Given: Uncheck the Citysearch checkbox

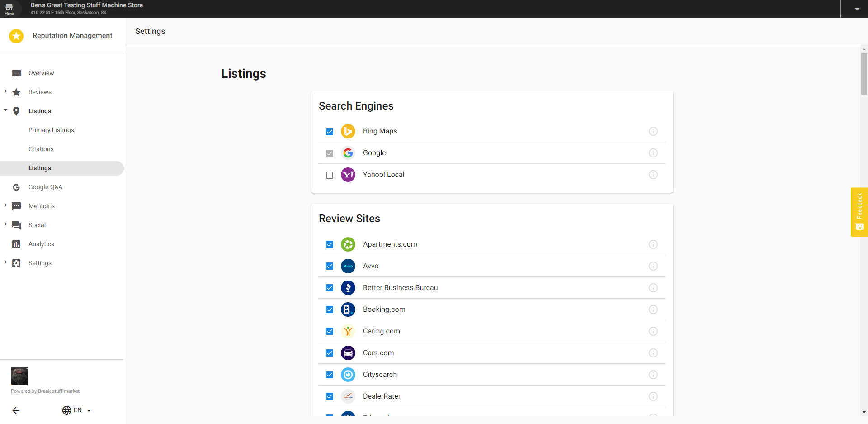Looking at the screenshot, I should click(330, 375).
